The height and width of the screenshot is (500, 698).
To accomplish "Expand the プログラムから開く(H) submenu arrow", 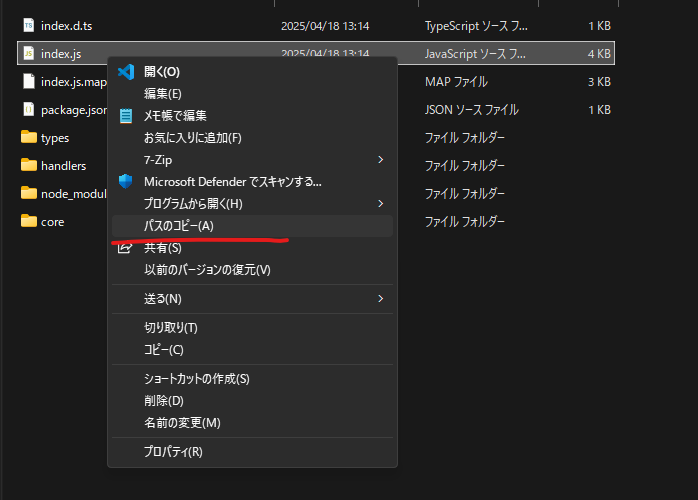I will click(381, 203).
